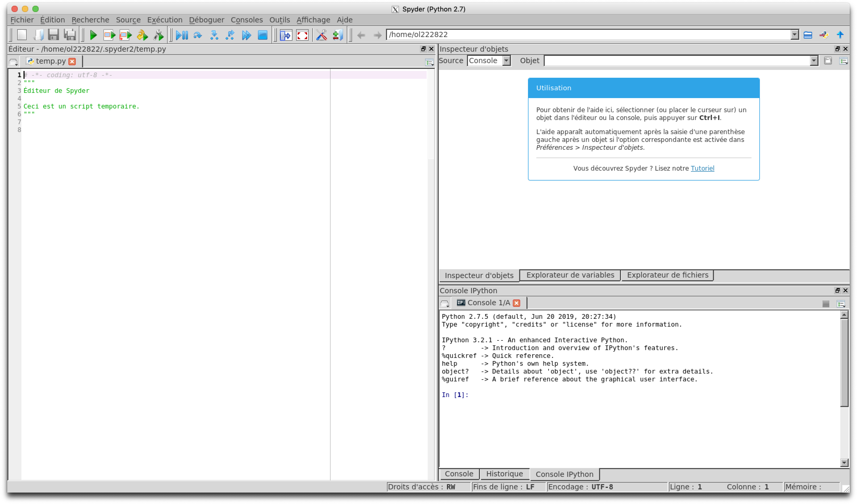Select the temp.py editor tab
Viewport: 857px width, 504px height.
(50, 61)
